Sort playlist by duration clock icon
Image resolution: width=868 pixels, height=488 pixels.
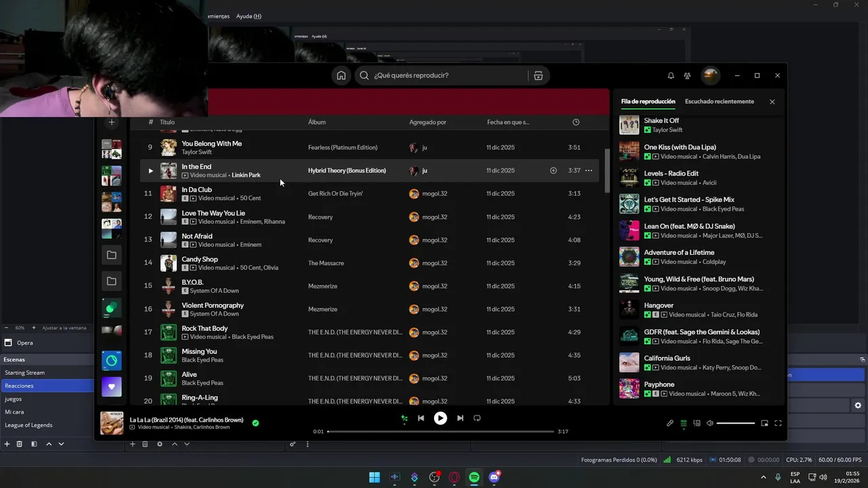[x=576, y=122]
